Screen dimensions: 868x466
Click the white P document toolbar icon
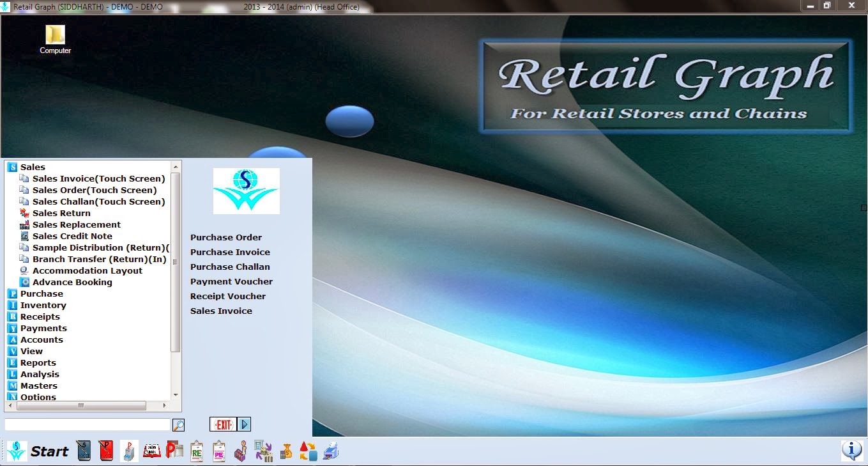[x=129, y=451]
